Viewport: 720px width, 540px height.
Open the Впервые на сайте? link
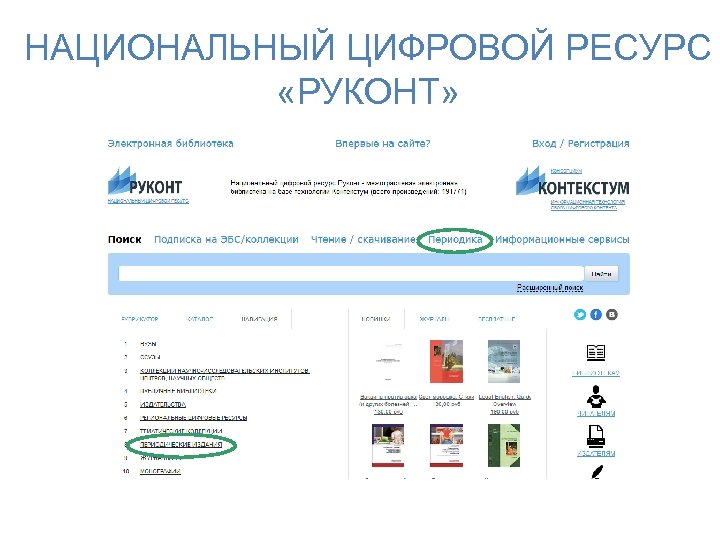382,143
